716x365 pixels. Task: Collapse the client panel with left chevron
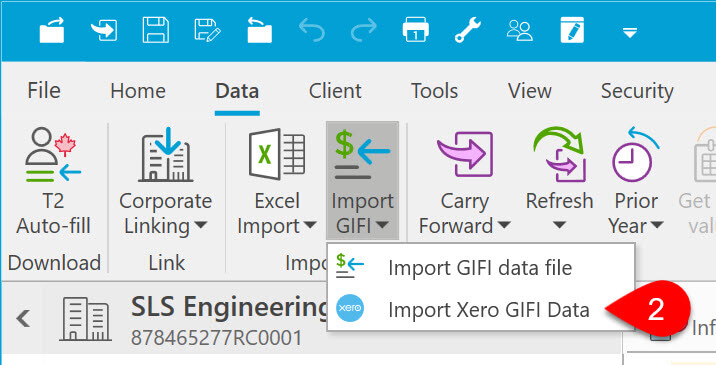coord(23,318)
